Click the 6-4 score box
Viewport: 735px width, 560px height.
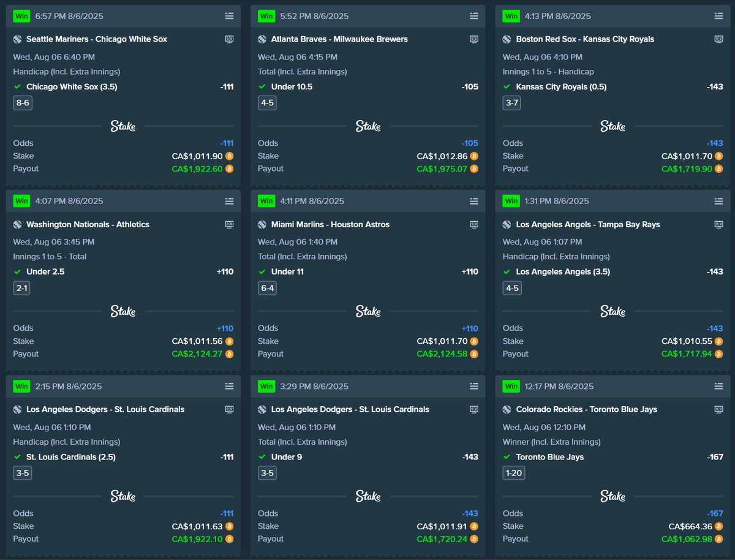tap(268, 288)
